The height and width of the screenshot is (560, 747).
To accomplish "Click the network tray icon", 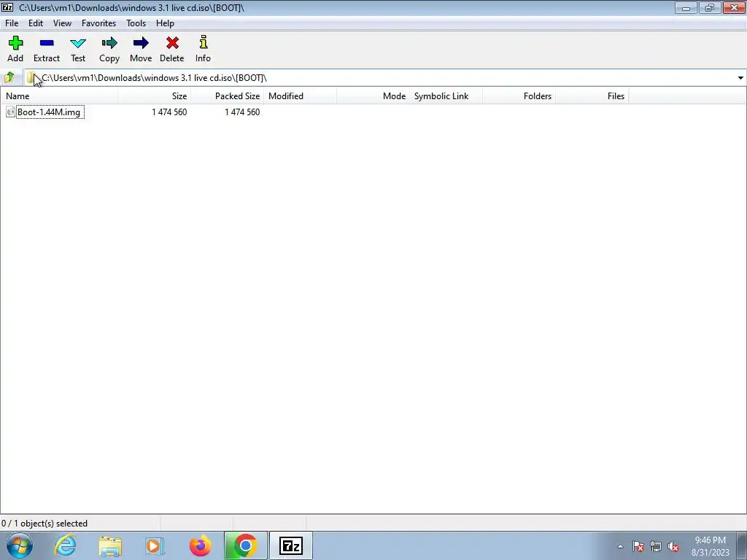I will (656, 546).
